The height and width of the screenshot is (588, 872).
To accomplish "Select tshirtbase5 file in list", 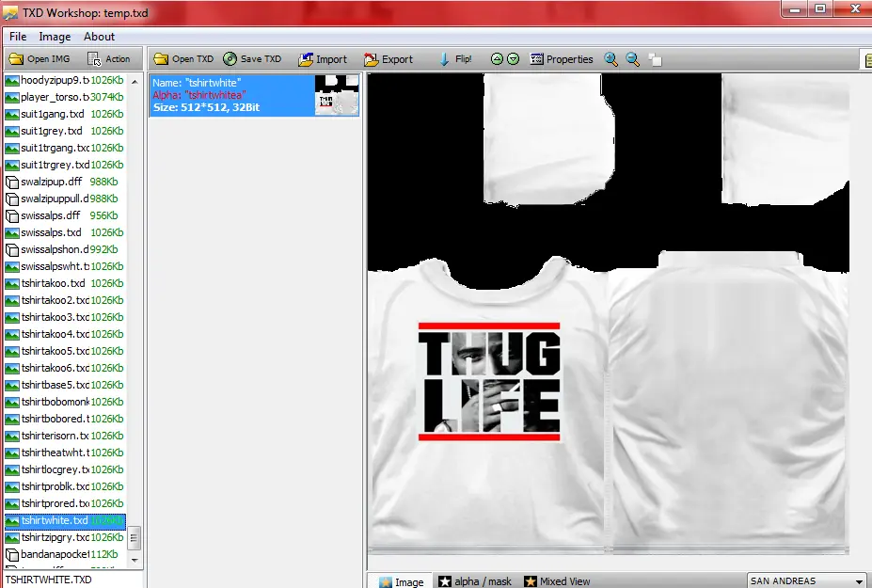I will 65,385.
